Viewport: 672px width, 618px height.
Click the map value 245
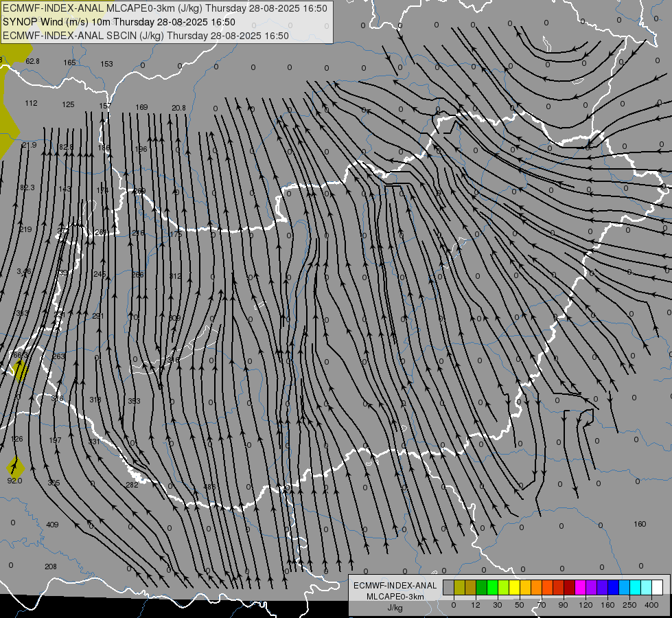point(100,274)
